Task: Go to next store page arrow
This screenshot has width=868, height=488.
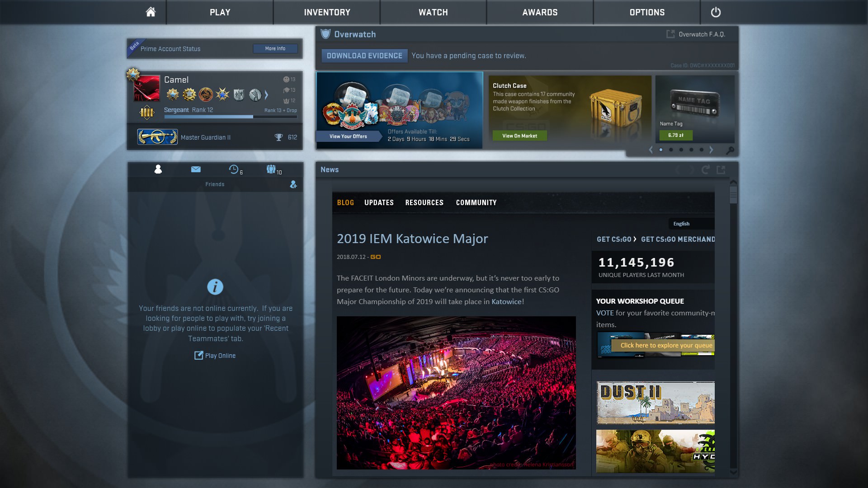Action: [x=711, y=150]
